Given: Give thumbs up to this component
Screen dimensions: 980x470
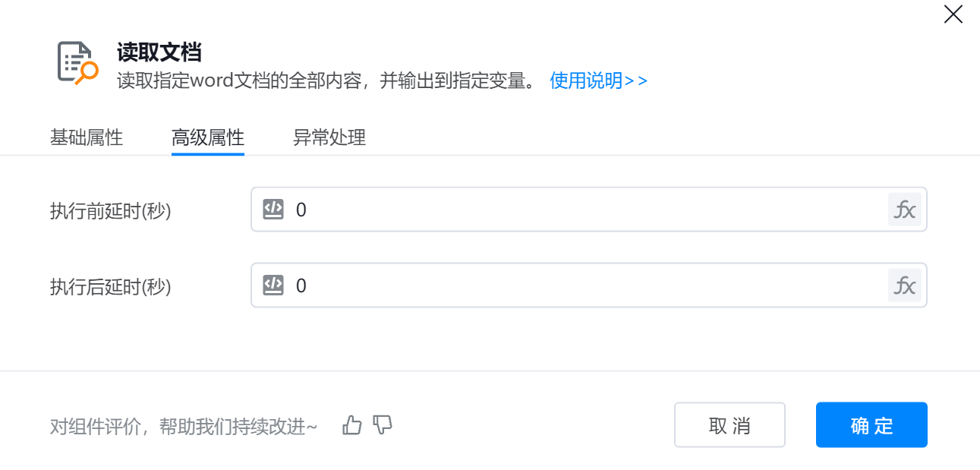Looking at the screenshot, I should coord(352,425).
